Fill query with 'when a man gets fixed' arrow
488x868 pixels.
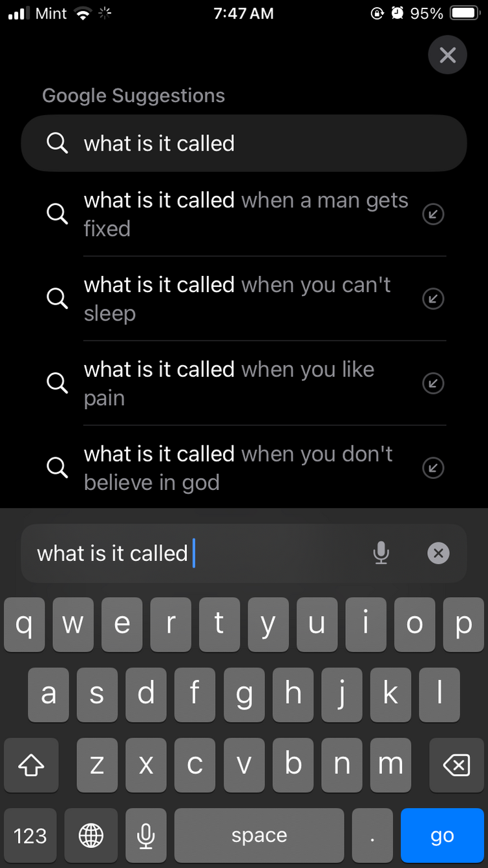(432, 214)
